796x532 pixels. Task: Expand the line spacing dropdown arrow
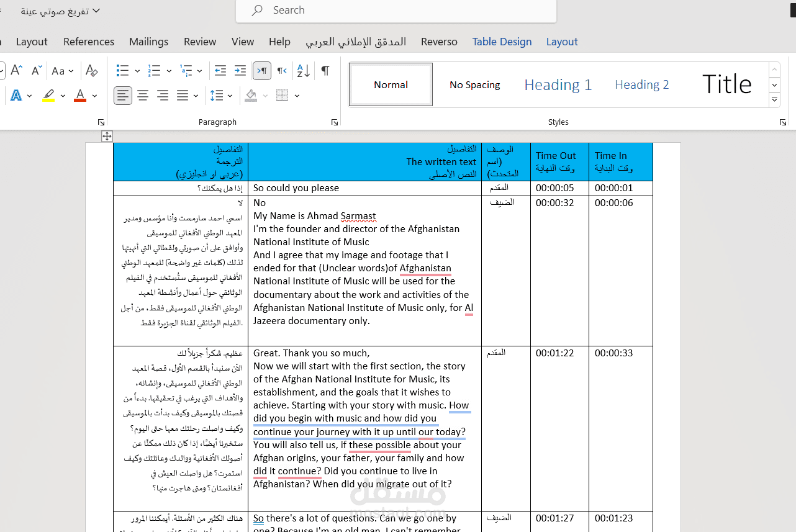[x=230, y=96]
